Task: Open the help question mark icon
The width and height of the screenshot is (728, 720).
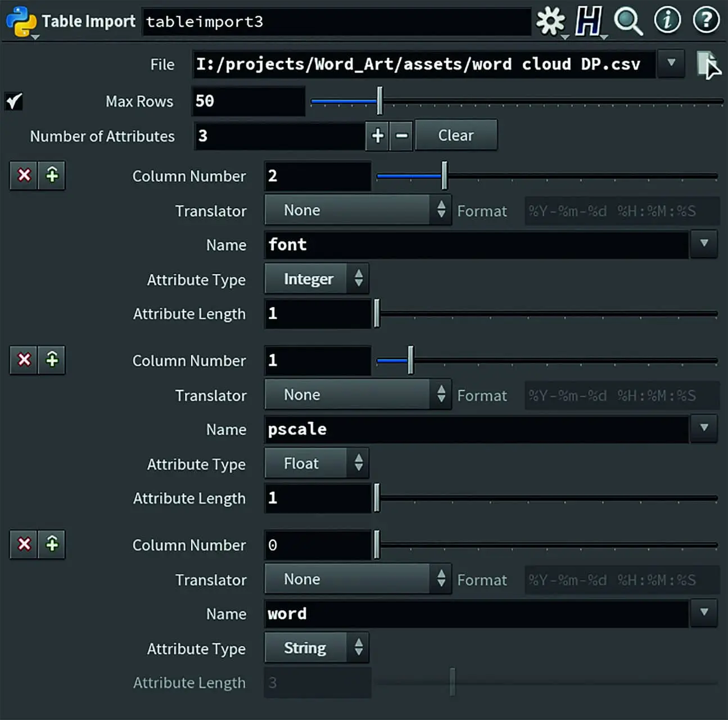Action: (x=706, y=21)
